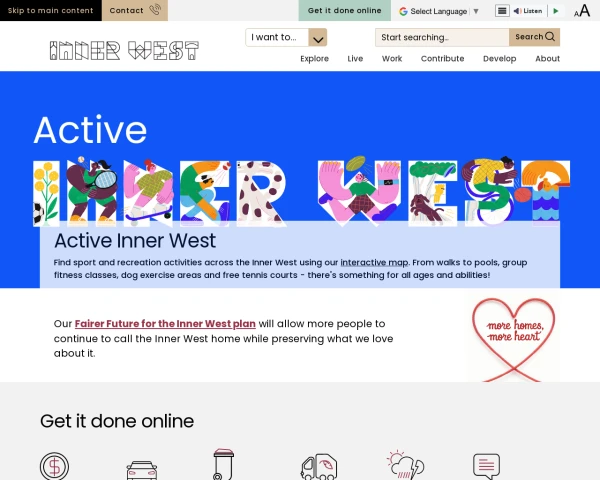Click Get it done online button
Screen dimensions: 600x480
[x=344, y=10]
